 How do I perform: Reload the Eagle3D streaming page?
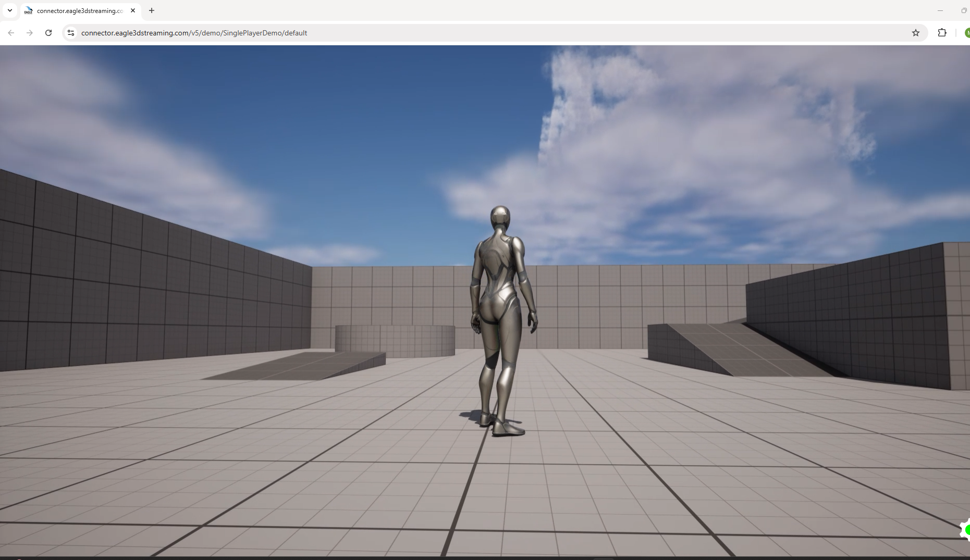coord(48,33)
